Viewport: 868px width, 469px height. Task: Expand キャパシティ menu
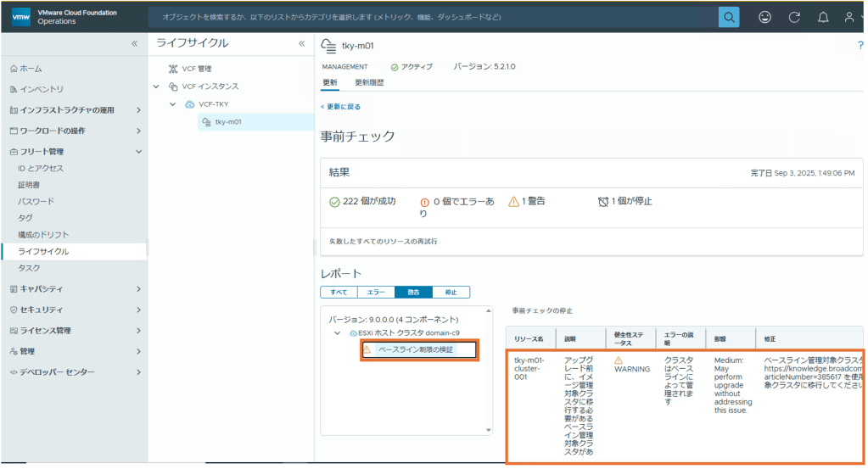click(x=138, y=288)
